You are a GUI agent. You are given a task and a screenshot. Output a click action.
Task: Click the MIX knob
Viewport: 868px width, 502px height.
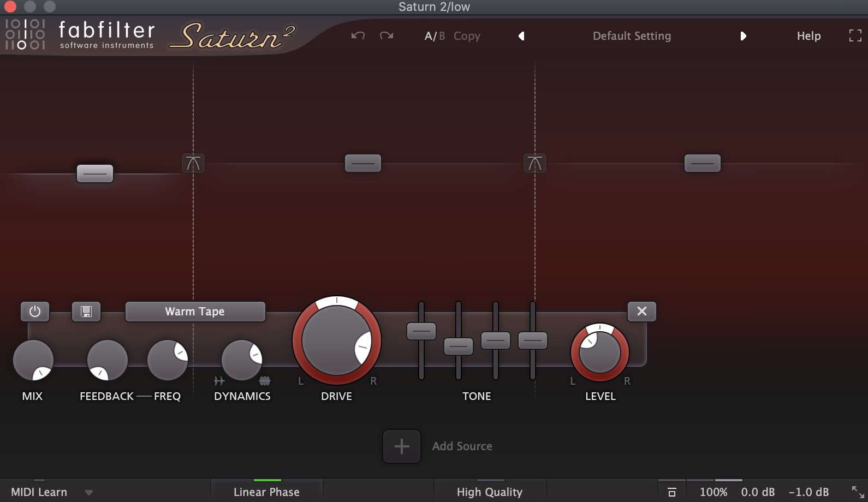(x=33, y=360)
